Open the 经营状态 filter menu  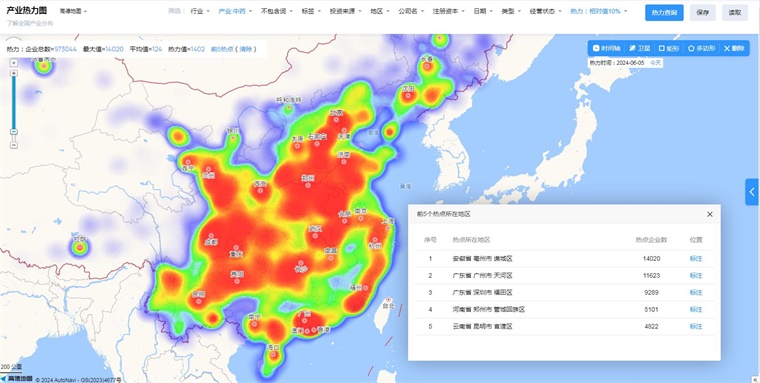point(545,11)
